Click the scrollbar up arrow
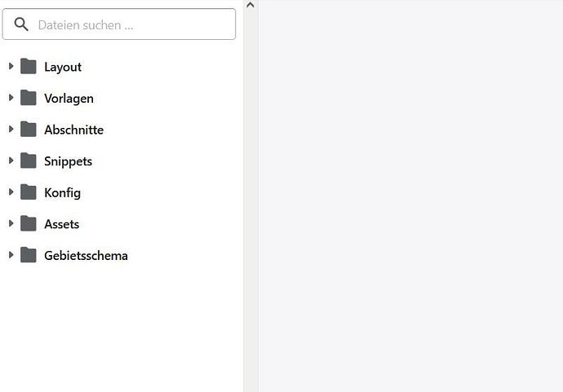The width and height of the screenshot is (563, 392). coord(250,6)
